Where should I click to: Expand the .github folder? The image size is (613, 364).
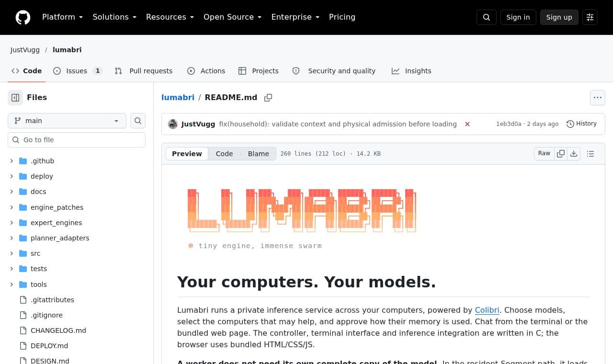[x=11, y=161]
